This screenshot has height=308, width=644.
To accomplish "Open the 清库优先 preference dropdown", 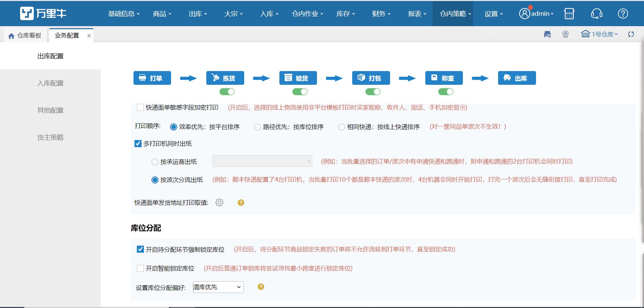I will (218, 287).
